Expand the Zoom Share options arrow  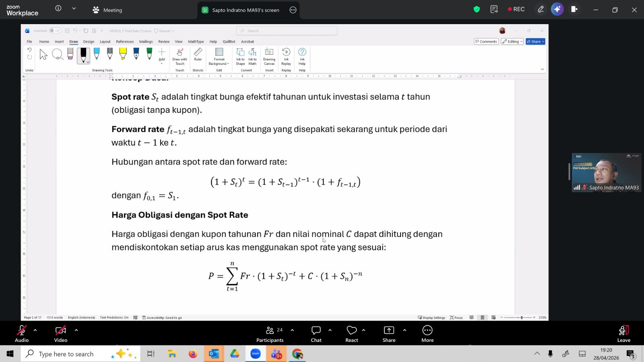point(405,330)
